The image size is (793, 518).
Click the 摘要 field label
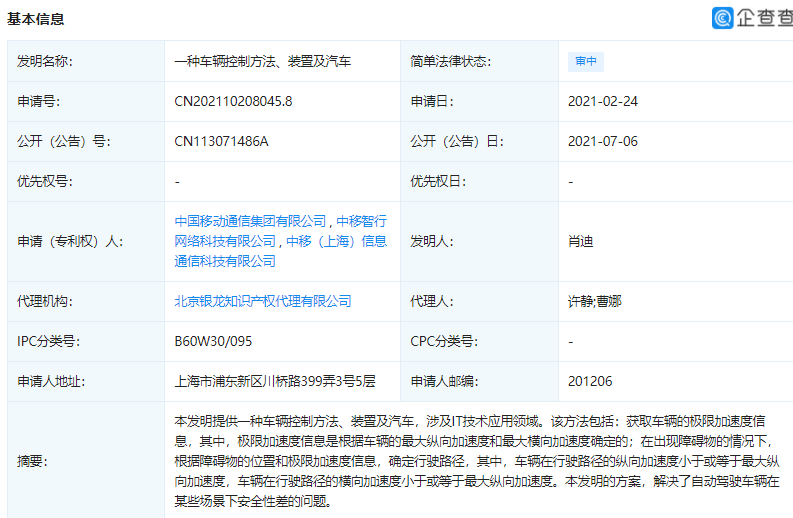click(32, 461)
